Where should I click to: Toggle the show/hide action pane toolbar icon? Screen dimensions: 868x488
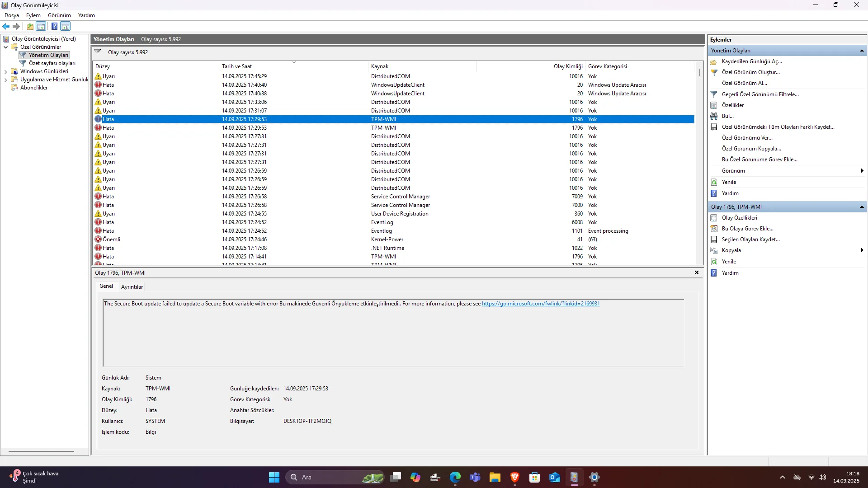66,26
